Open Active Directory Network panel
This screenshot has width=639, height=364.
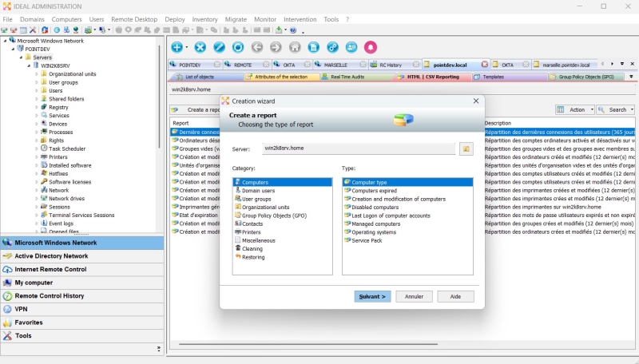point(51,256)
